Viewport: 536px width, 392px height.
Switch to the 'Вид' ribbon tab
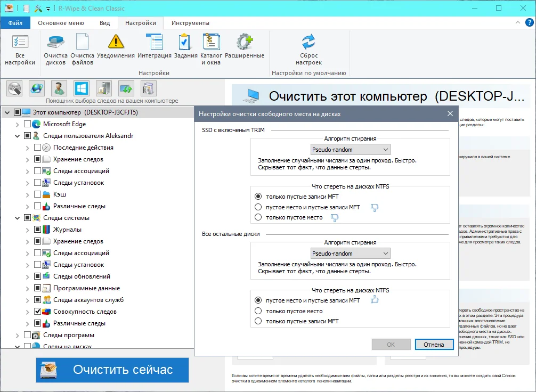coord(104,23)
